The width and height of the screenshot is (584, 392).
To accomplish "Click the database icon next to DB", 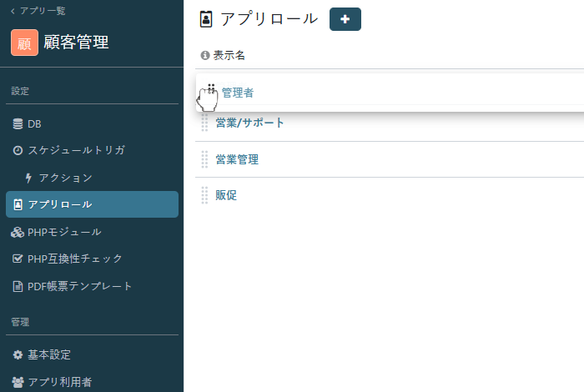I will (x=18, y=124).
